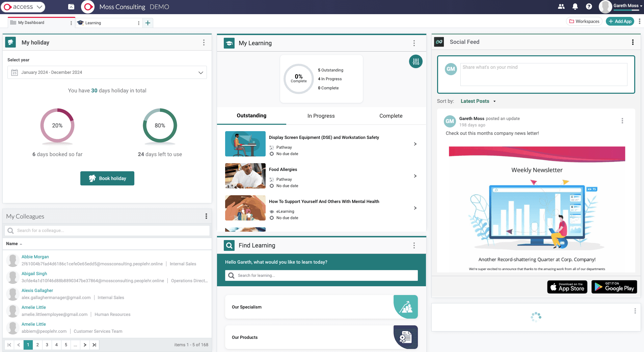
Task: Expand the access workspace switcher
Action: point(39,6)
